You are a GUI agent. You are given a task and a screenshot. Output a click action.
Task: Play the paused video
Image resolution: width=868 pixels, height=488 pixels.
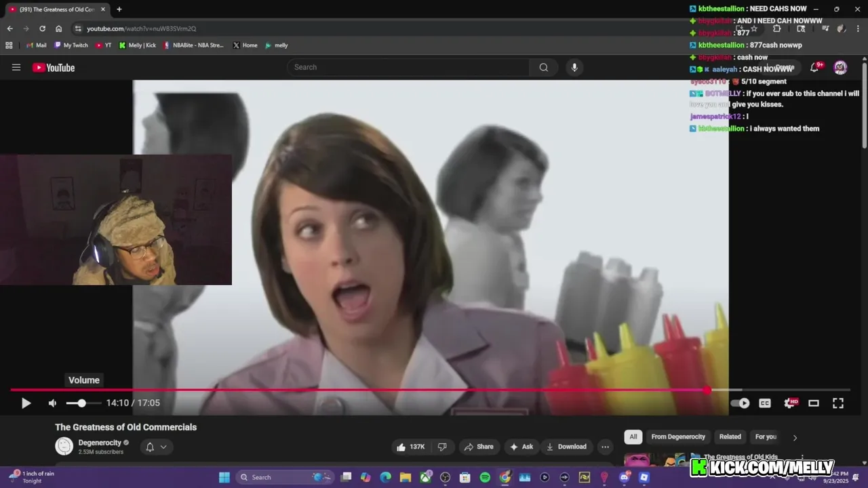26,403
